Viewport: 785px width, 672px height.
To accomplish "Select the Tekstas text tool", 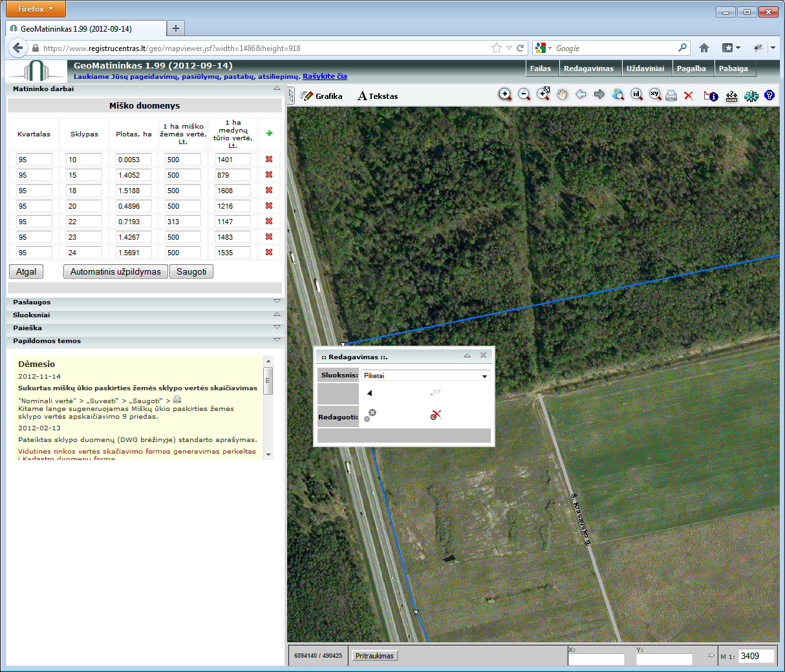I will (378, 96).
